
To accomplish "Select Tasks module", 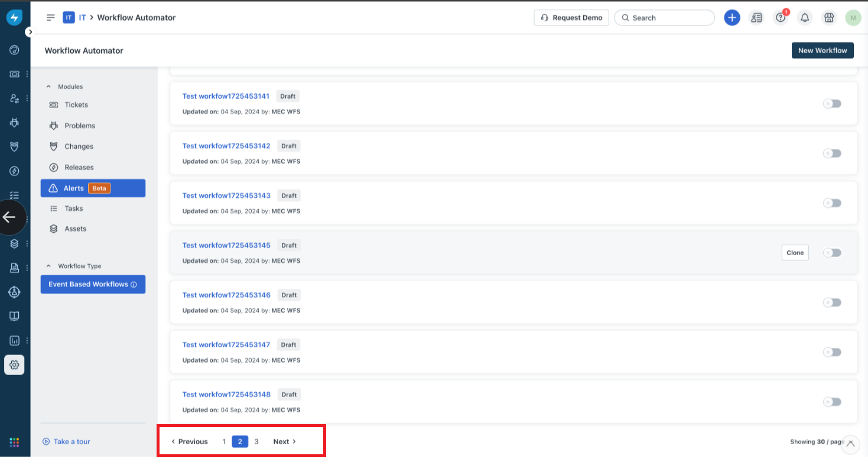I will (93, 209).
